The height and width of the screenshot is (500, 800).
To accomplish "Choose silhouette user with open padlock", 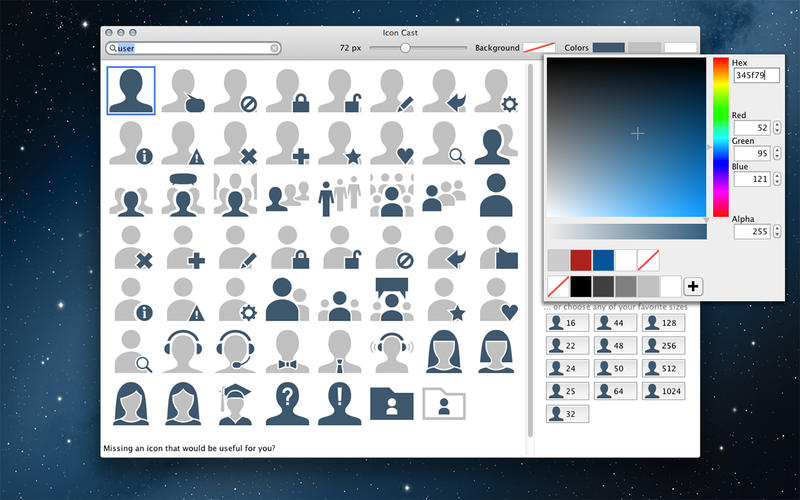I will click(x=340, y=91).
